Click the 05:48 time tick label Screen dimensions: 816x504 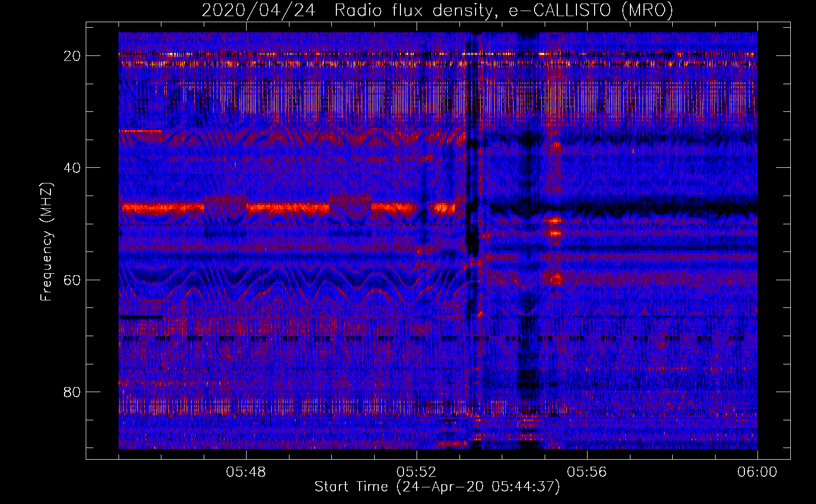pyautogui.click(x=246, y=472)
